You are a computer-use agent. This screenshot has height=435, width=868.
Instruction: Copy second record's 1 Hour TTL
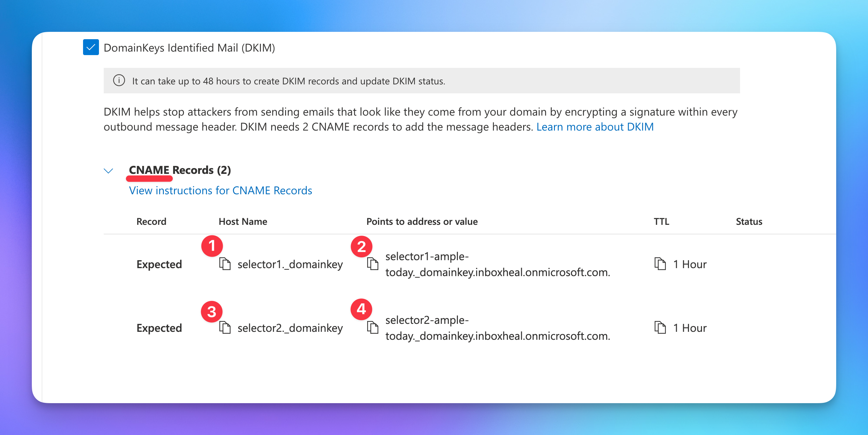pos(660,327)
